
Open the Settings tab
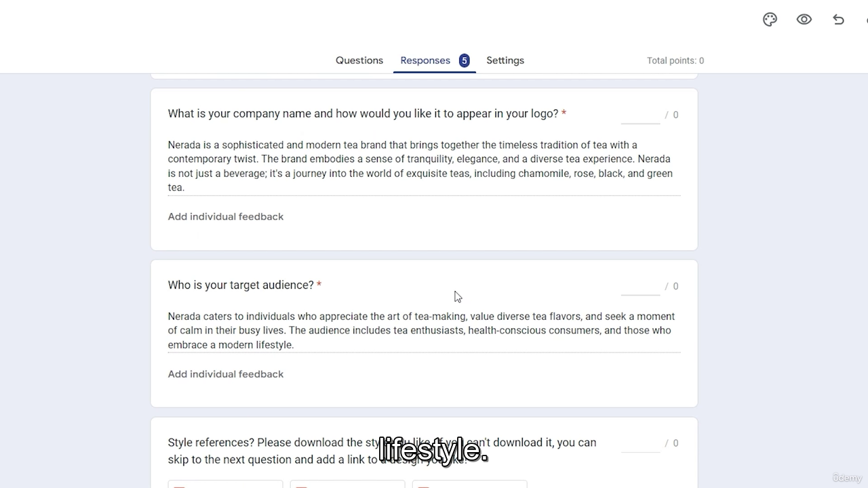coord(505,60)
